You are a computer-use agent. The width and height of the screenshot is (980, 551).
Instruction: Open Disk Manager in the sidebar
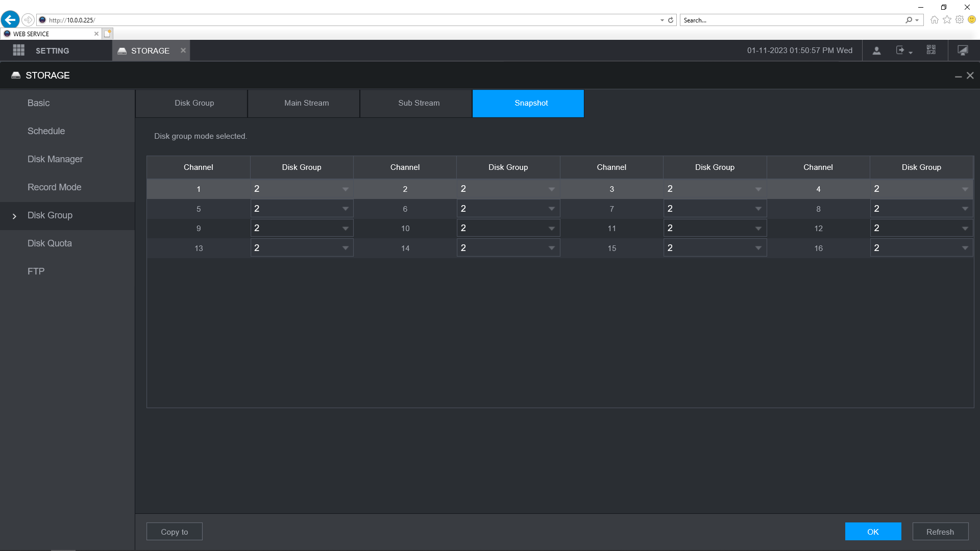click(67, 159)
